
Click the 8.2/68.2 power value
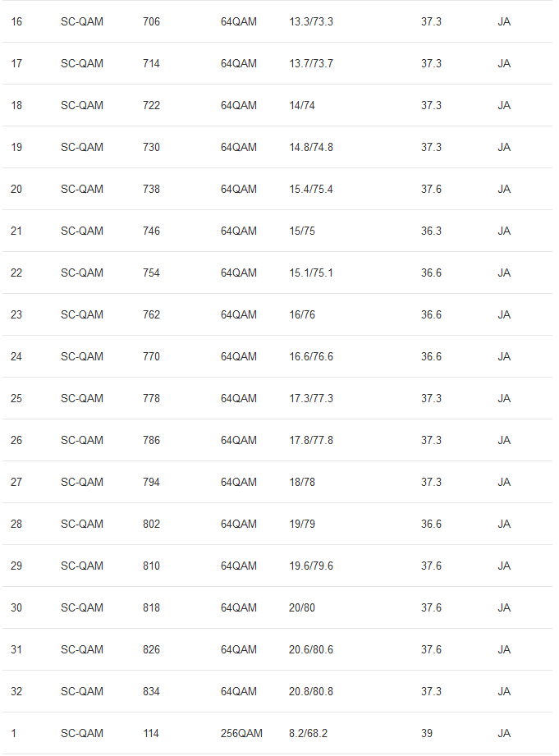308,734
